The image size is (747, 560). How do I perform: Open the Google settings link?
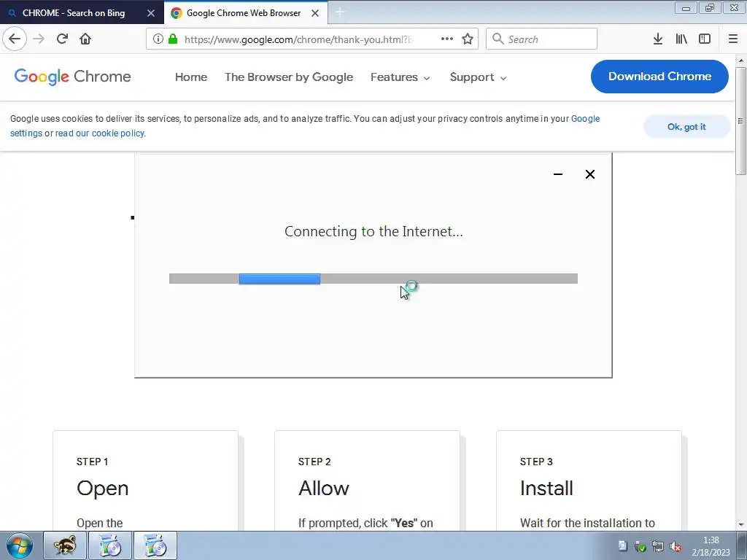pos(586,119)
